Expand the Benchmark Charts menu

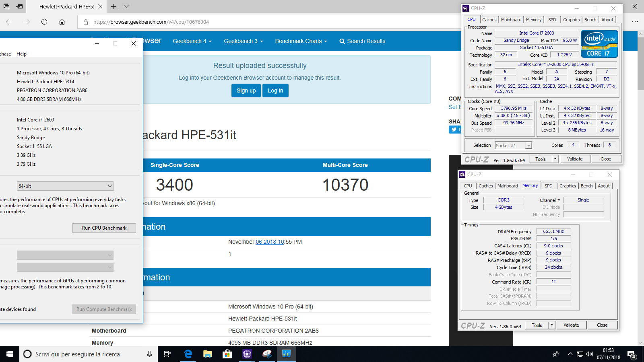tap(301, 41)
